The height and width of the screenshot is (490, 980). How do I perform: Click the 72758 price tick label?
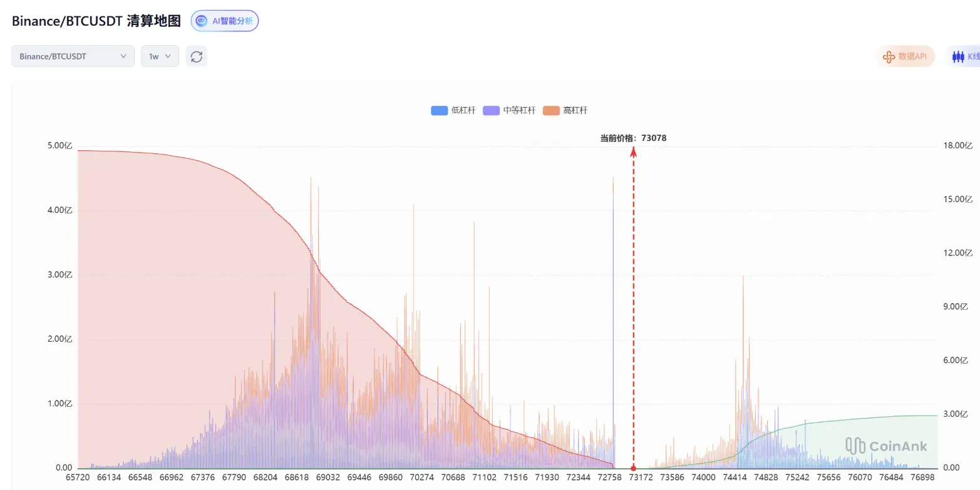coord(610,477)
